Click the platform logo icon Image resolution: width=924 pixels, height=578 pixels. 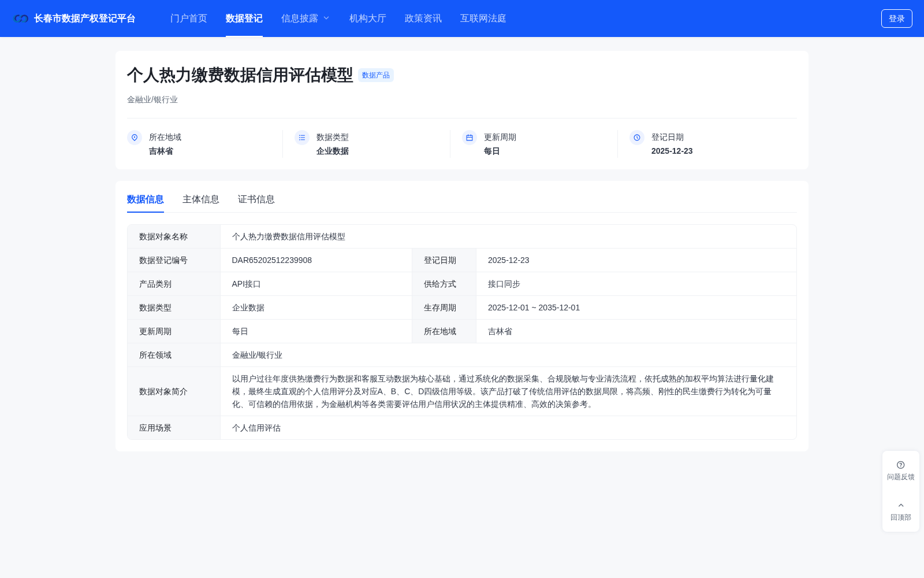[21, 18]
